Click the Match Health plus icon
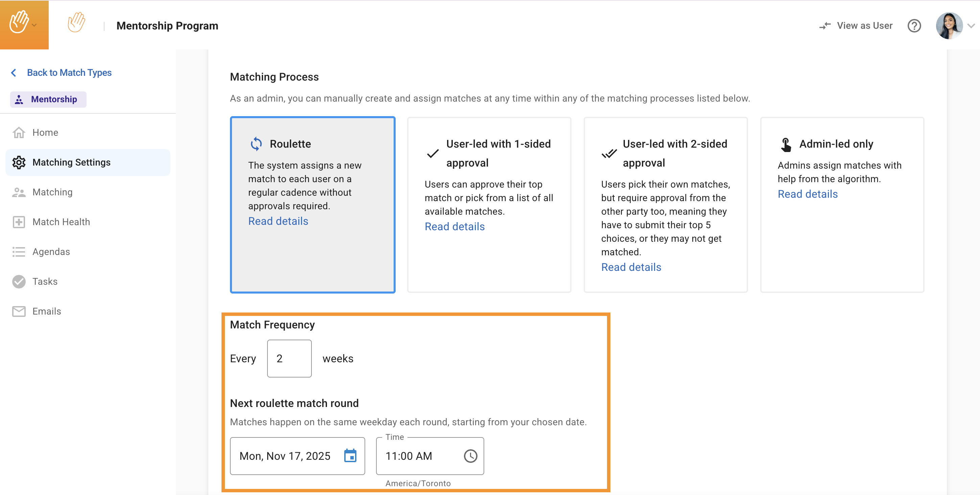Screen dimensions: 980x495 [19, 222]
